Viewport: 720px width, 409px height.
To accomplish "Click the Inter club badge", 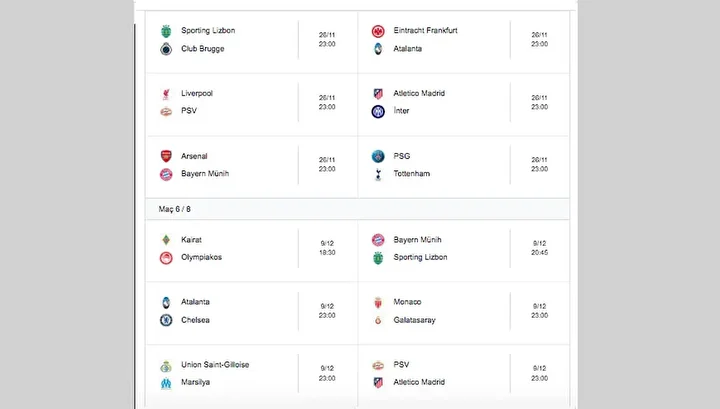I will (x=378, y=111).
